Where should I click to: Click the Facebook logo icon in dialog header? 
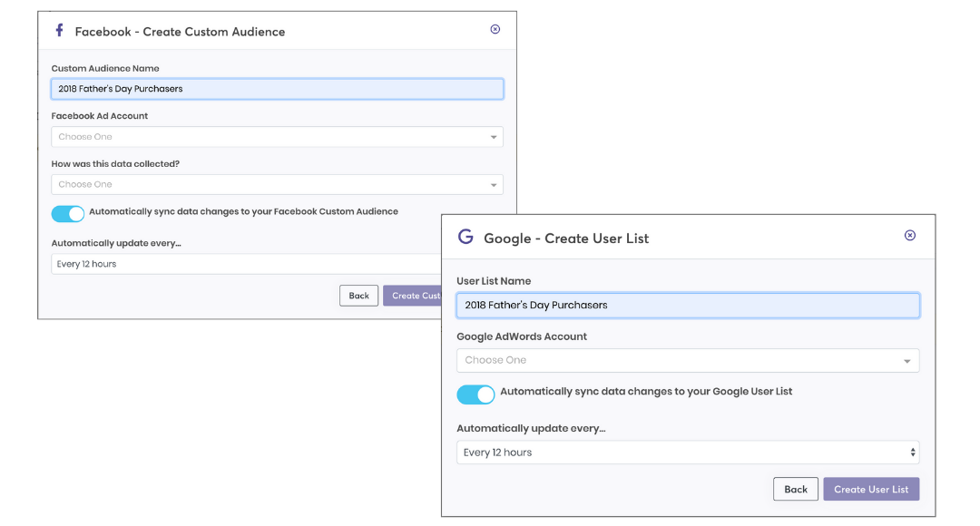point(59,30)
